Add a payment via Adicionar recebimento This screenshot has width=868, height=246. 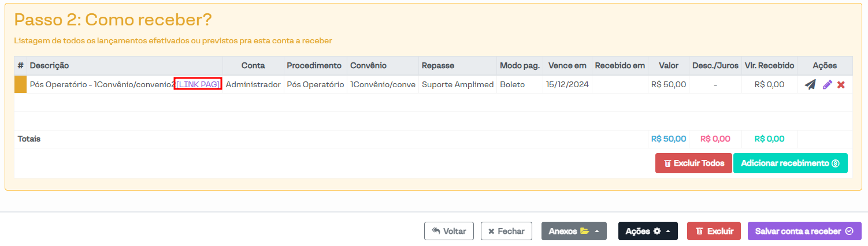coord(790,163)
